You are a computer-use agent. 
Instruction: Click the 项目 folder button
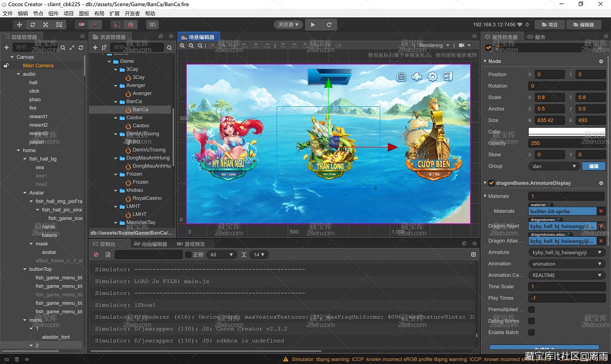pos(549,24)
